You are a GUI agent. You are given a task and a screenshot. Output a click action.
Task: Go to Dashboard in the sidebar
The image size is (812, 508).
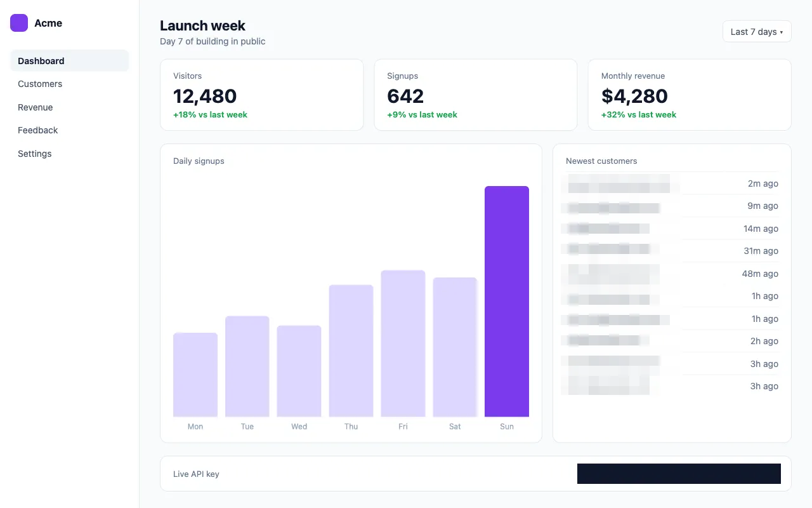(70, 61)
